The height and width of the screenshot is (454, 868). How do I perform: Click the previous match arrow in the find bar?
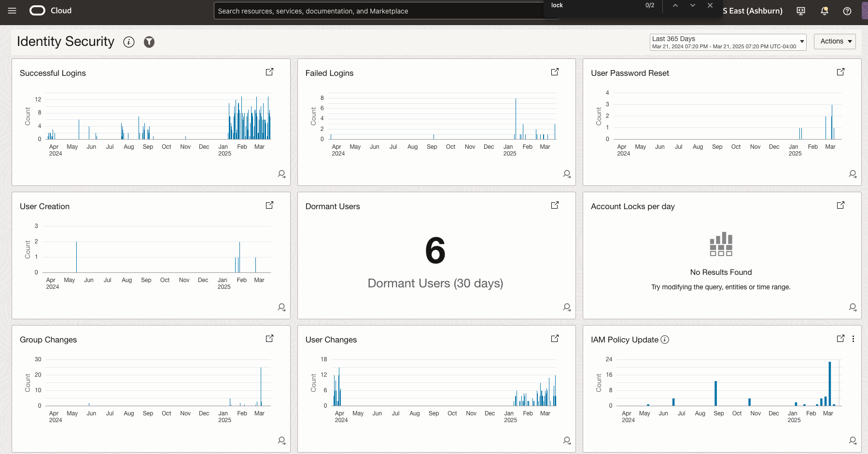[675, 5]
